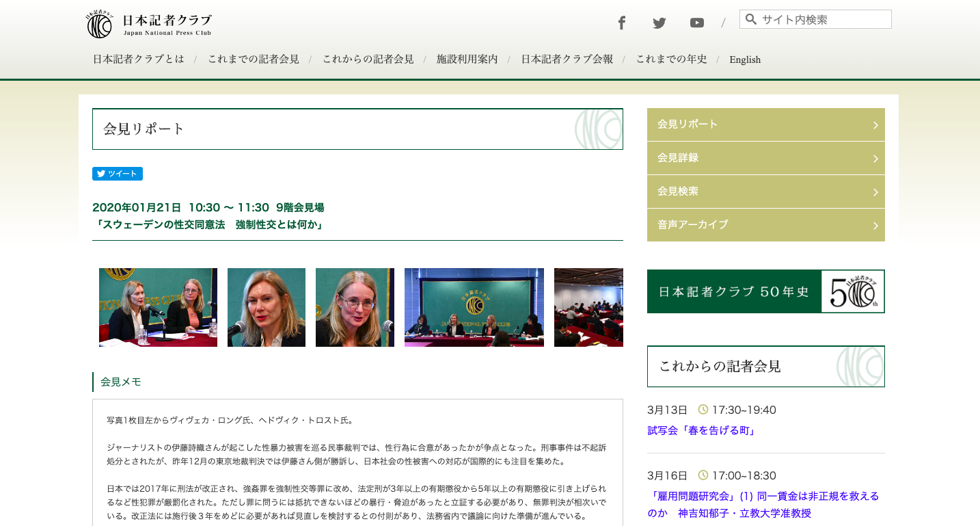Click the 50th anniversary logo banner

point(765,291)
